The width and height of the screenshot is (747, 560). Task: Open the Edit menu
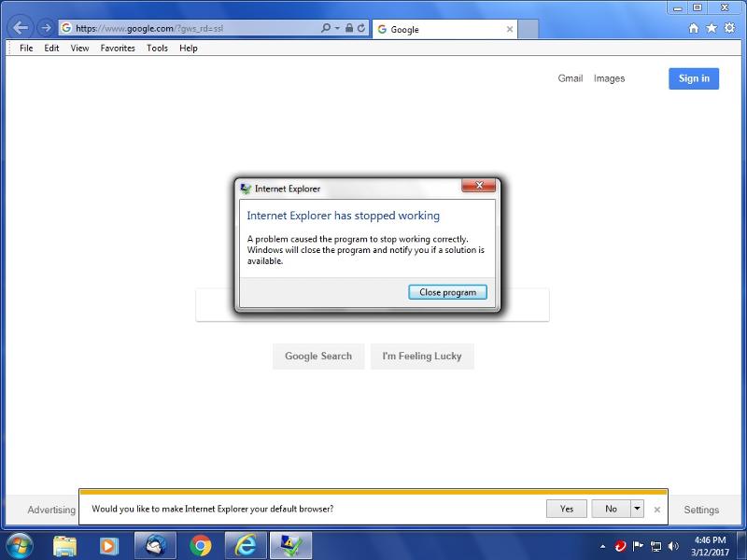(51, 49)
